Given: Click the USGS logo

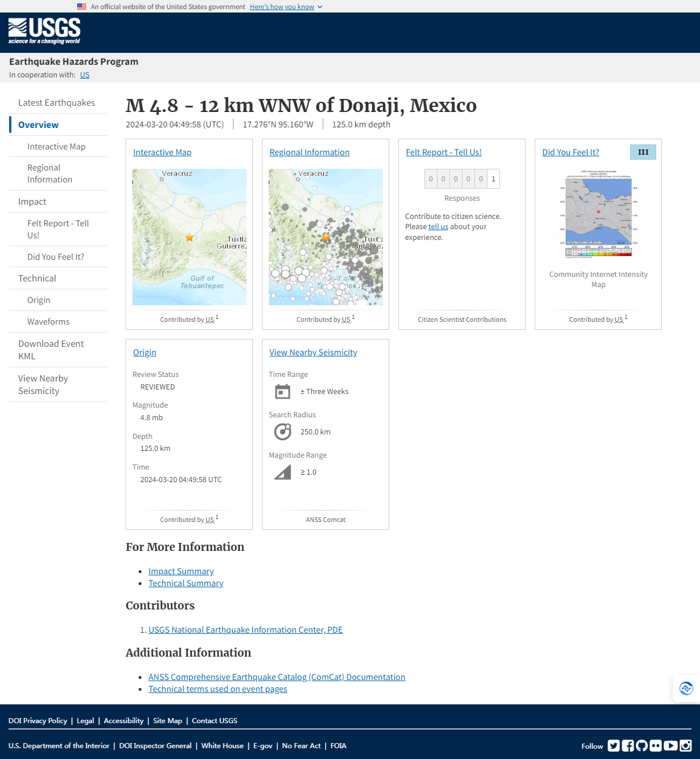Looking at the screenshot, I should coord(44,31).
